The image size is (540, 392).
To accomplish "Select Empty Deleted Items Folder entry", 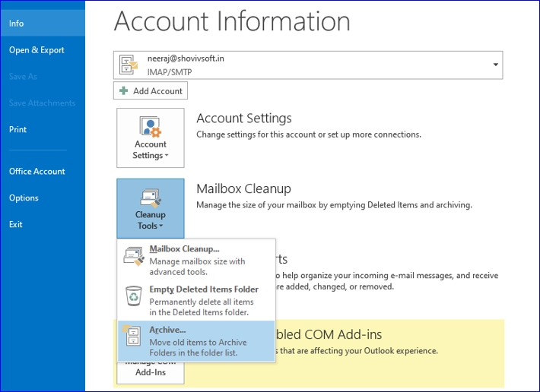I will 196,301.
